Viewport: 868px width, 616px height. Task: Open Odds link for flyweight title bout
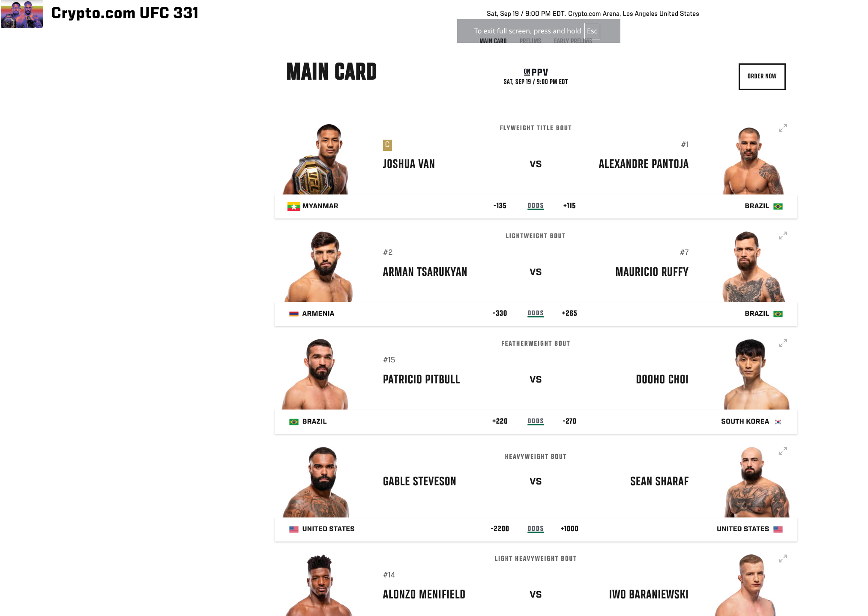point(536,206)
